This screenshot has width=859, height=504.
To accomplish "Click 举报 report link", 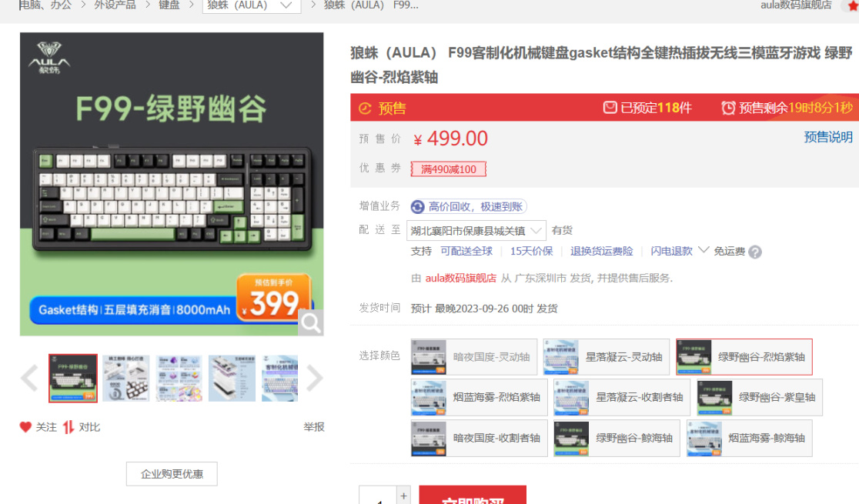I will point(314,427).
